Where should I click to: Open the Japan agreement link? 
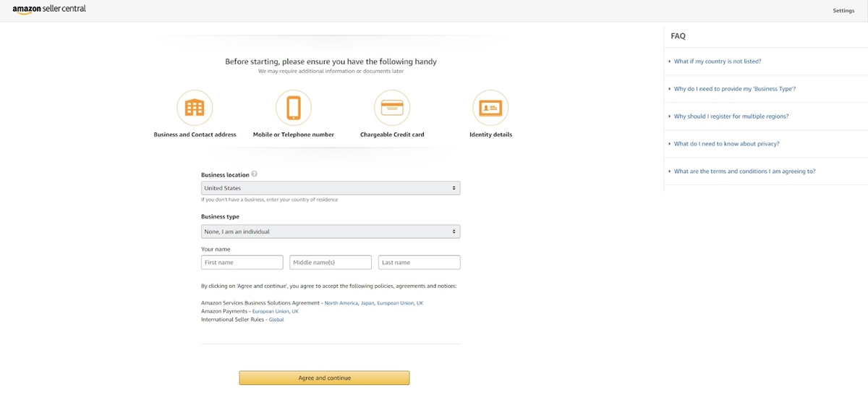367,303
